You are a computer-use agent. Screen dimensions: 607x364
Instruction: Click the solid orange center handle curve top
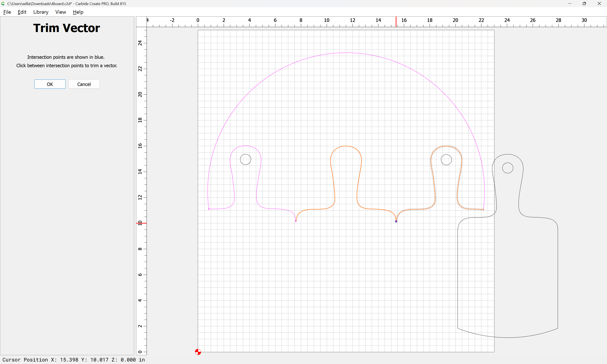(346, 146)
